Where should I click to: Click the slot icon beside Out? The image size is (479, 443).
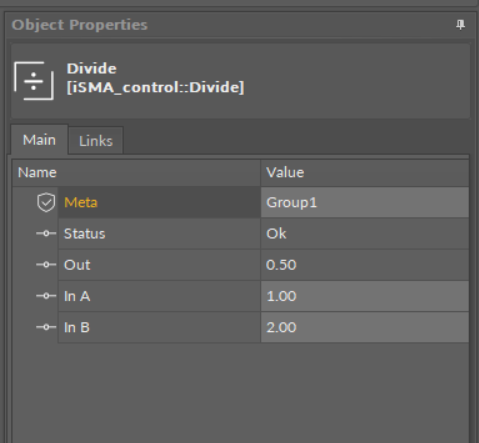(46, 265)
